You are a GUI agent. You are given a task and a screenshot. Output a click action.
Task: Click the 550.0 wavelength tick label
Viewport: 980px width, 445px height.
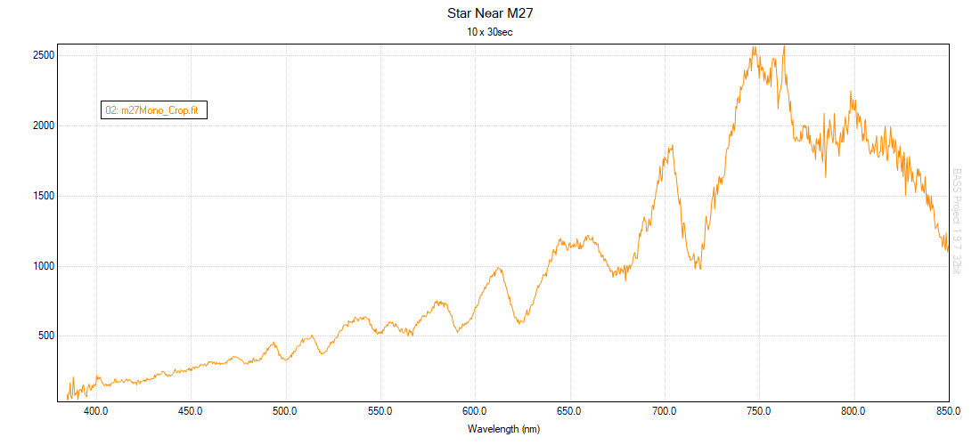click(x=380, y=411)
